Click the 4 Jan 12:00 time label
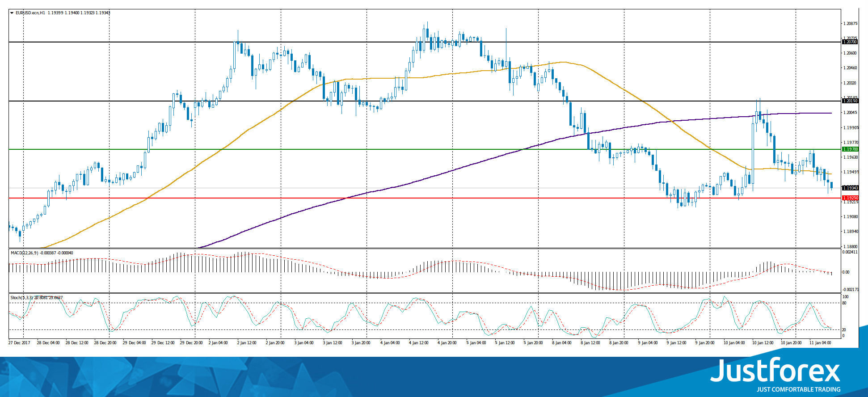The height and width of the screenshot is (397, 868). [x=418, y=343]
